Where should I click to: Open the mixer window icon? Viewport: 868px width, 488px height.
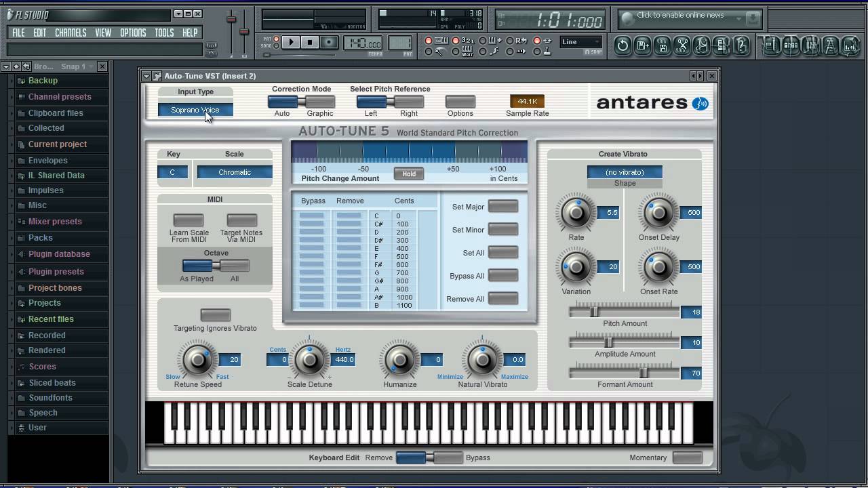(x=850, y=45)
